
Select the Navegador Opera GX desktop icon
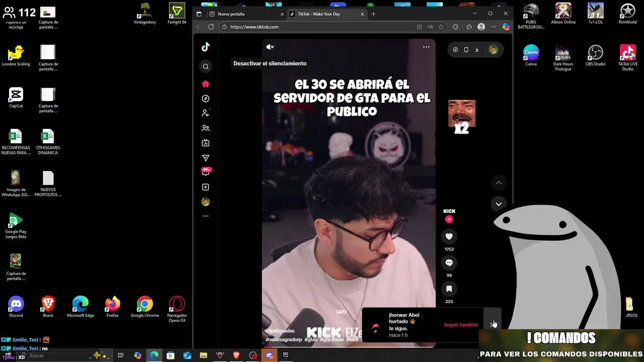click(x=177, y=309)
